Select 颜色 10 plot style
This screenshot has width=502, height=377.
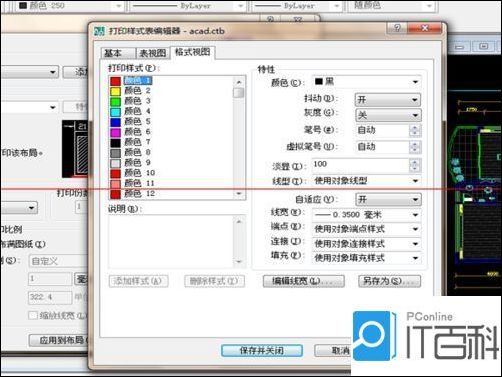pos(140,173)
